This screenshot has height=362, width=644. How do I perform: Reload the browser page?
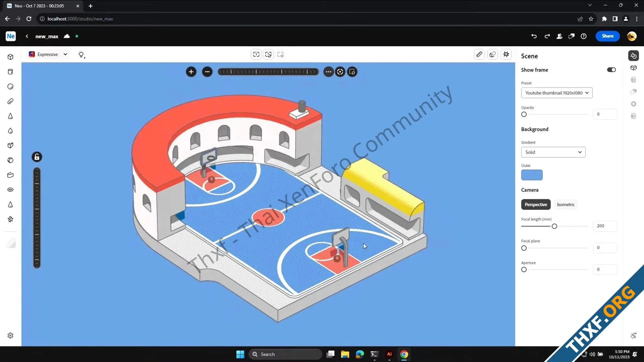click(29, 19)
